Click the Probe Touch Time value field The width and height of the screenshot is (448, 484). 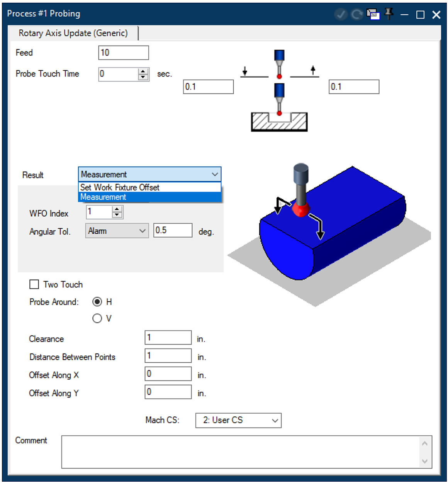click(118, 74)
